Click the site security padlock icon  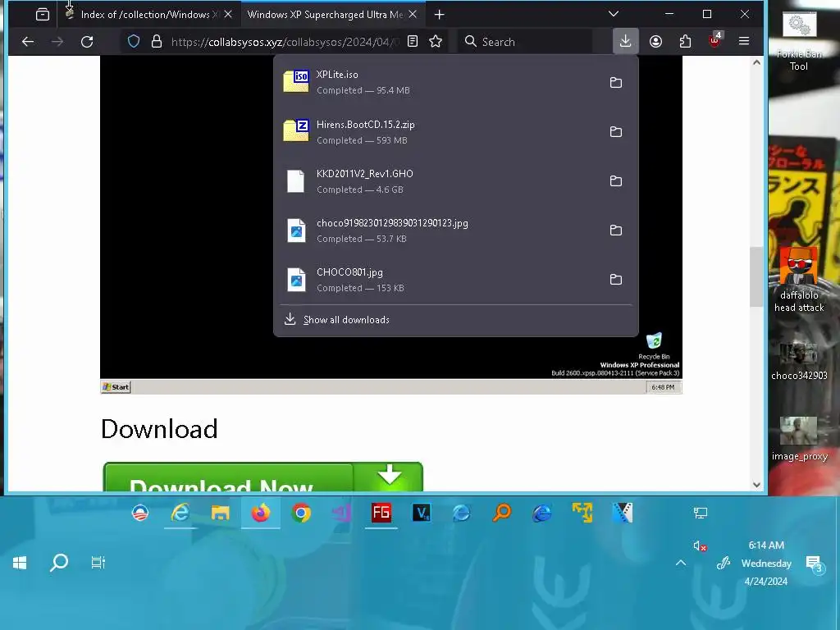[157, 41]
